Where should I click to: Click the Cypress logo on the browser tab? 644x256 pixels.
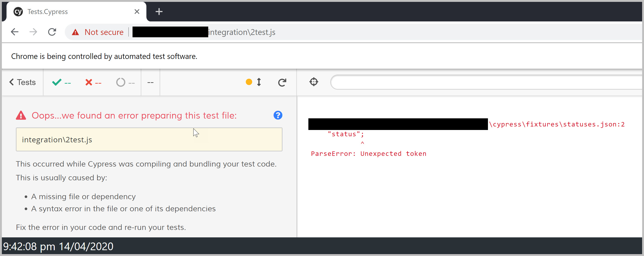pyautogui.click(x=18, y=11)
